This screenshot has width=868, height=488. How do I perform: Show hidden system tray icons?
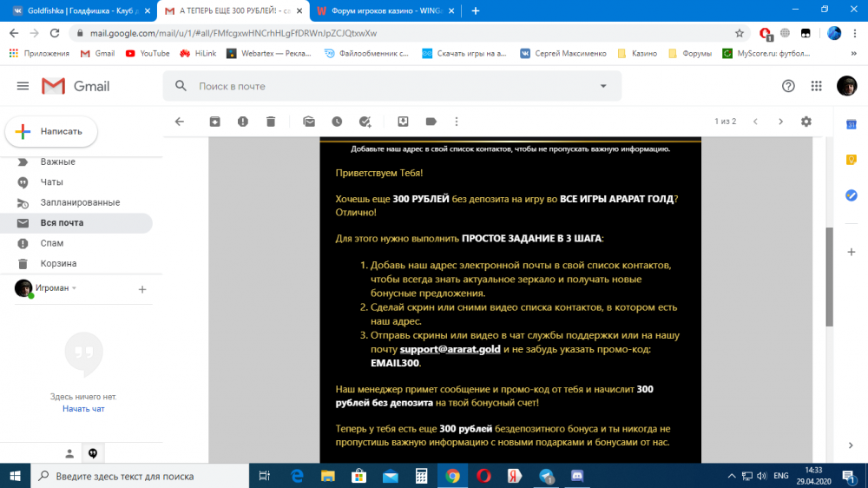click(731, 476)
